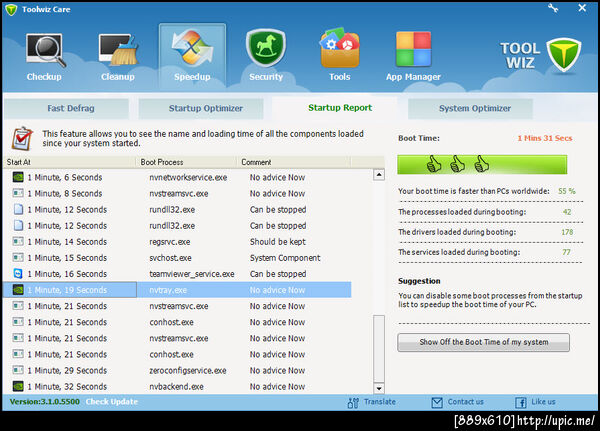The height and width of the screenshot is (431, 600).
Task: Click the '55 %' faster than PCs value
Action: pyautogui.click(x=567, y=191)
